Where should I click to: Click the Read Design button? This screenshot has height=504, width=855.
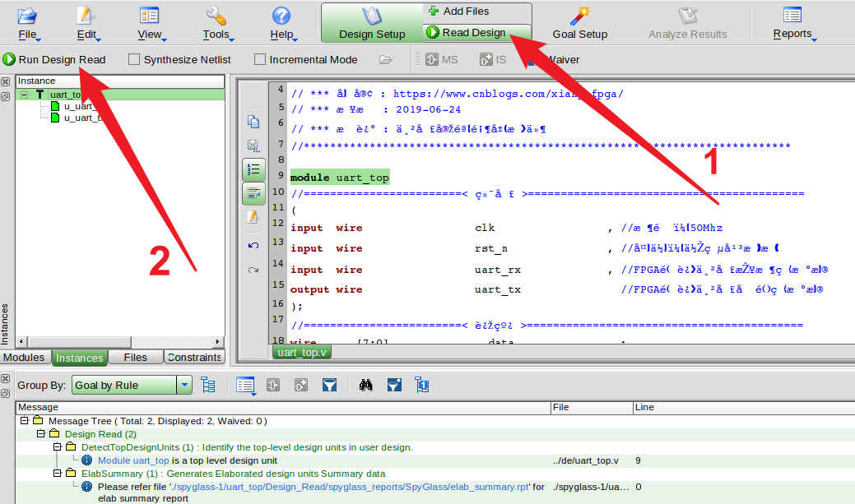(466, 32)
